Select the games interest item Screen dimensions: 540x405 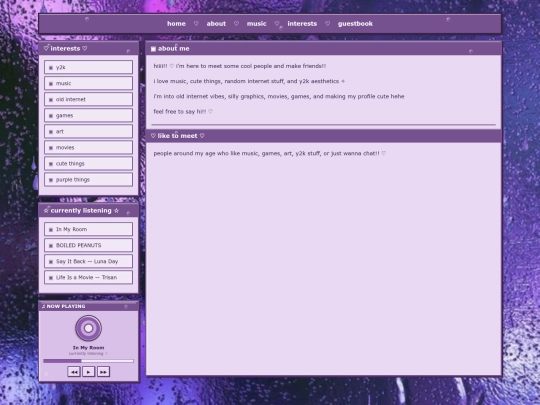pos(89,115)
